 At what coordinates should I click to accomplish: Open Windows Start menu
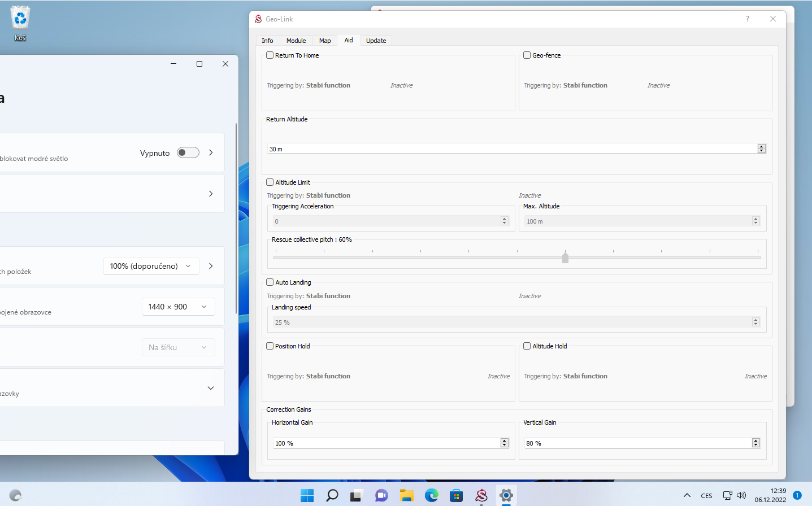(307, 495)
